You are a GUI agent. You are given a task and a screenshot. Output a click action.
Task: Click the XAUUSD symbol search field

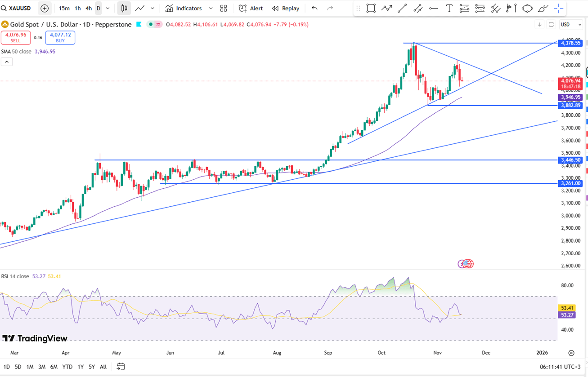(x=18, y=9)
